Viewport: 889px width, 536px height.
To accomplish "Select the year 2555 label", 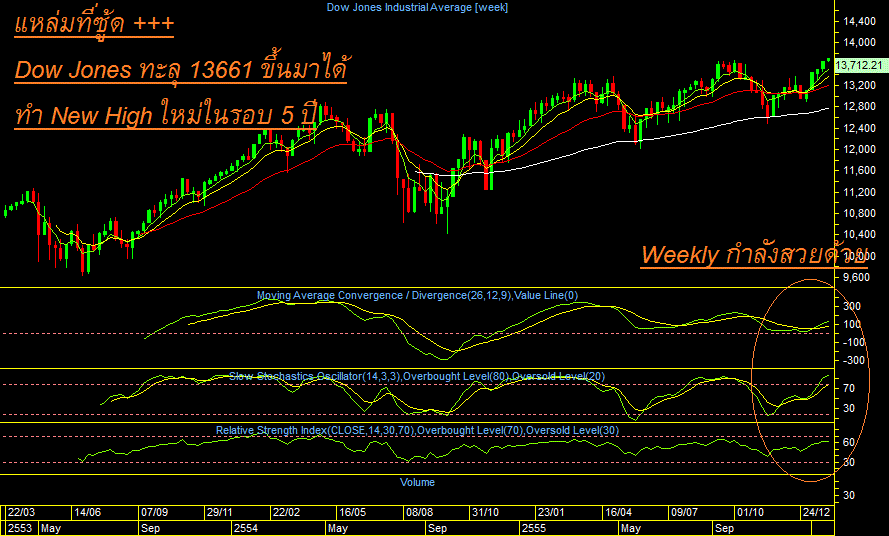I will point(534,529).
